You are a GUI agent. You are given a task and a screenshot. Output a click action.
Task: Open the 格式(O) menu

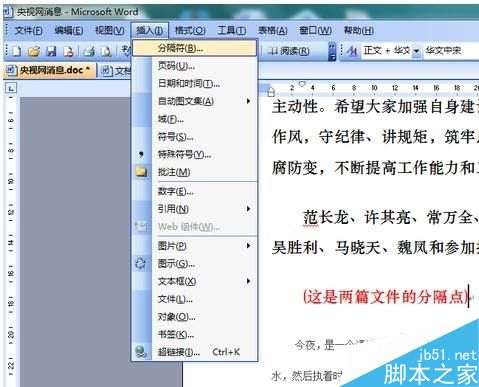[x=190, y=31]
